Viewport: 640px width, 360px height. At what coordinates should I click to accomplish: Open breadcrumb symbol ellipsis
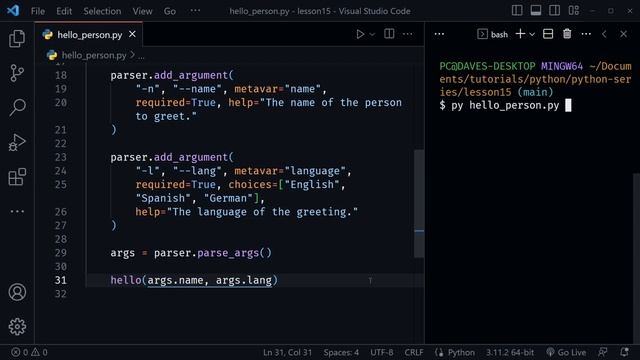[141, 56]
